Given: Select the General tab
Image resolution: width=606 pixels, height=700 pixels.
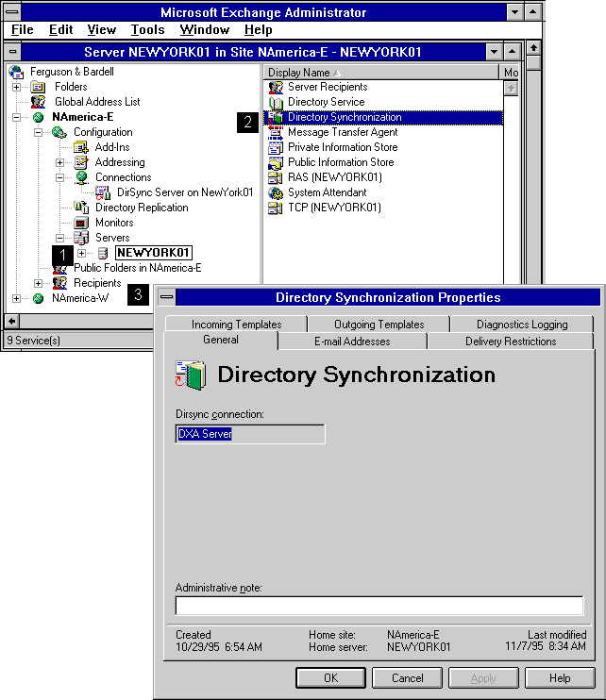Looking at the screenshot, I should click(x=221, y=341).
